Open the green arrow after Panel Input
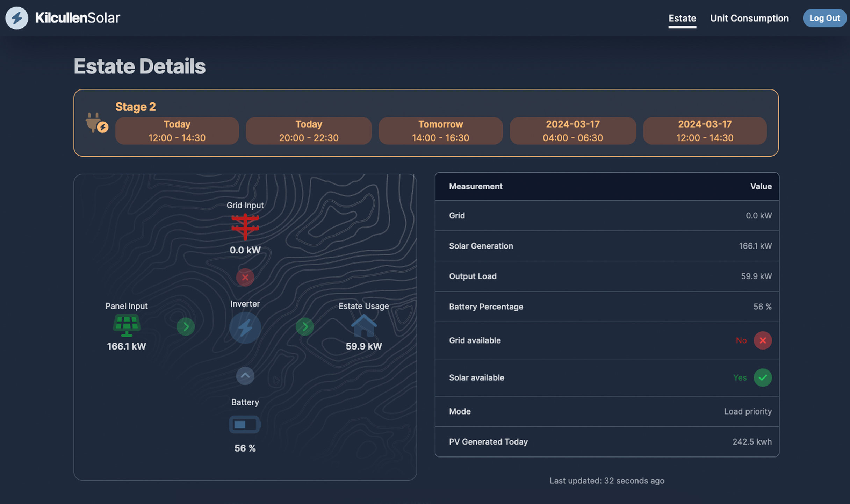The image size is (850, 504). click(x=186, y=326)
